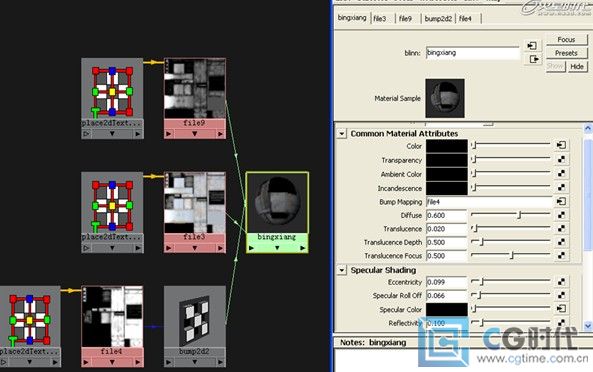Screen dimensions: 593x372
Task: Open Bump Mapping row connection icon
Action: coord(561,201)
